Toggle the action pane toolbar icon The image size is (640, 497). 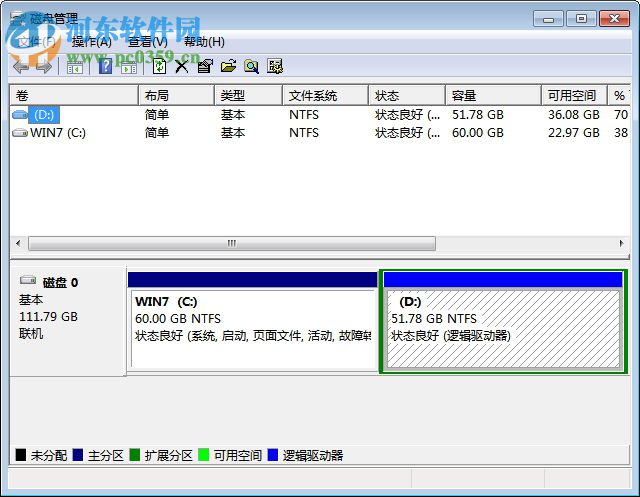tap(129, 67)
